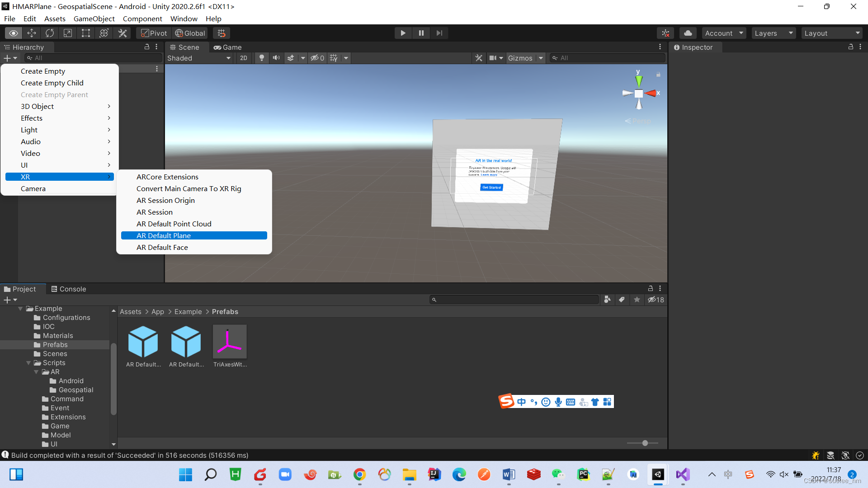Click the Step frame button
Screen dimensions: 868x488
coord(439,33)
